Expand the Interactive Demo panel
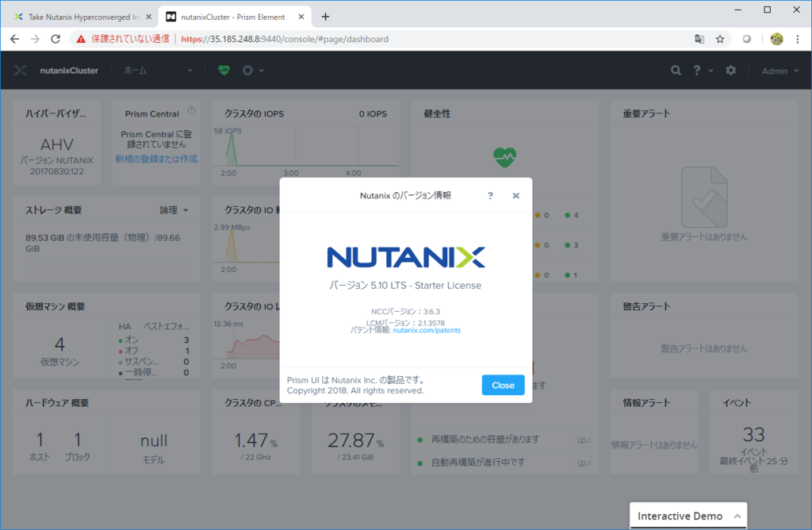This screenshot has height=530, width=812. point(688,516)
